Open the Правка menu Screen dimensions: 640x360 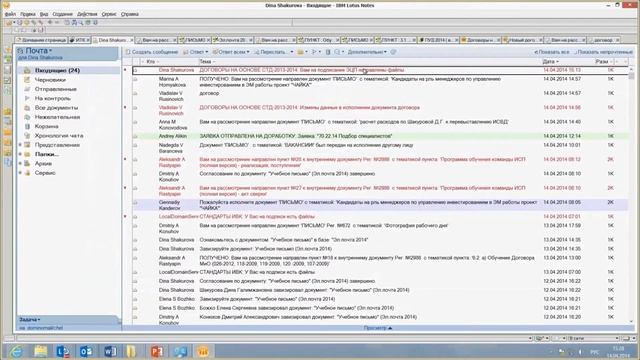pyautogui.click(x=27, y=14)
